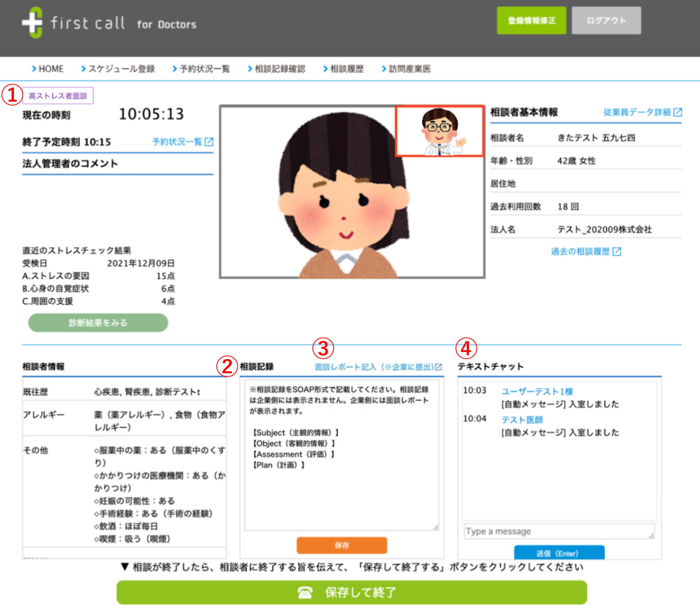Click the Type a message field

click(x=559, y=531)
